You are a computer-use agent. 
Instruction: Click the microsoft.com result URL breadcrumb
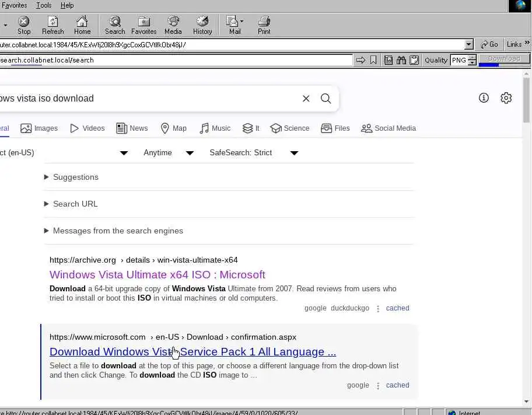(173, 337)
